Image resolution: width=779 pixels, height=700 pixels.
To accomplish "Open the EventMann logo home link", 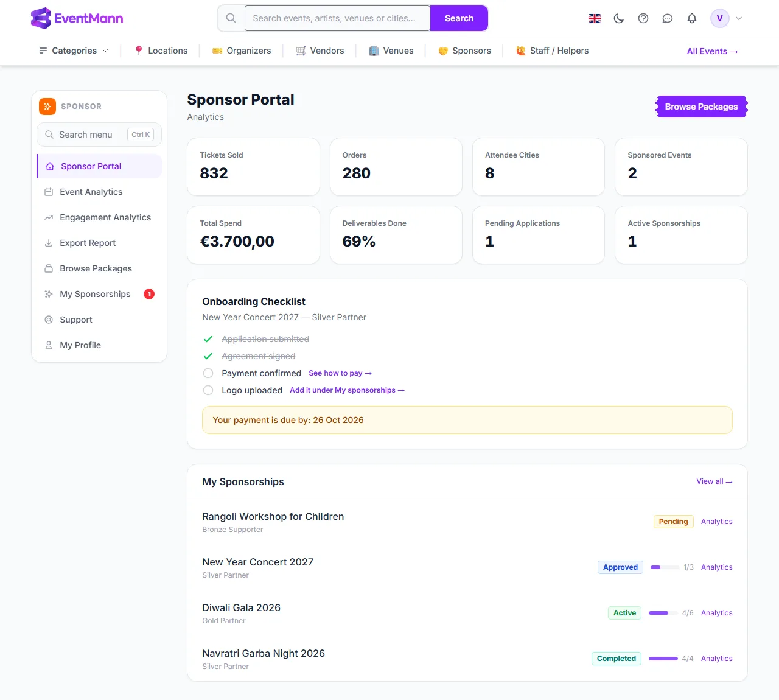I will tap(77, 18).
